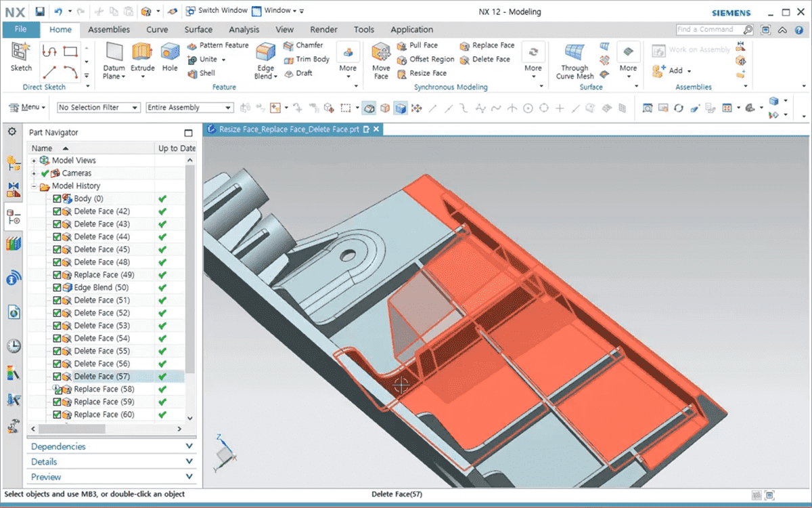This screenshot has height=508, width=812.
Task: Toggle checkbox for Delete Face (57)
Action: [57, 377]
